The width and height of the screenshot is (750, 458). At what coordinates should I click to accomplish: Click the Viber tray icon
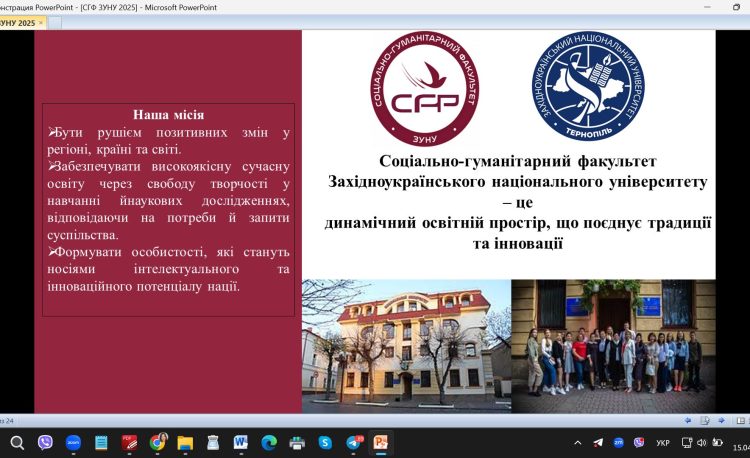pos(639,443)
